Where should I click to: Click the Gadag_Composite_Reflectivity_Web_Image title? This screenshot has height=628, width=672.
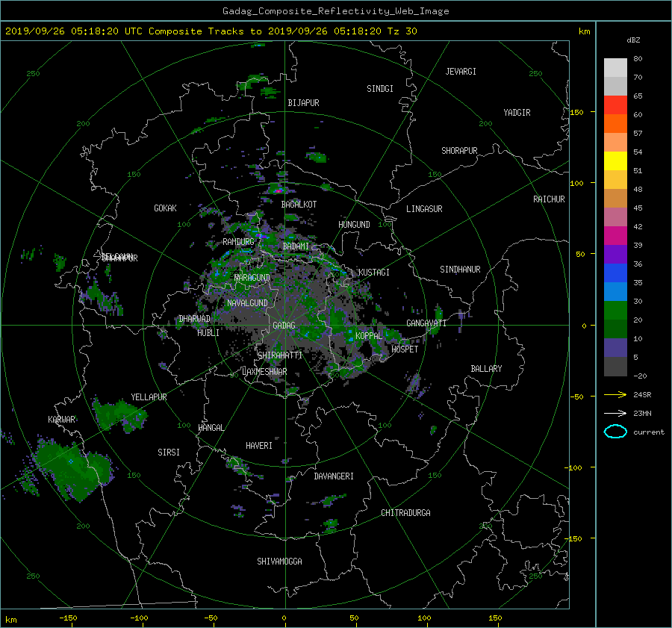pos(335,11)
